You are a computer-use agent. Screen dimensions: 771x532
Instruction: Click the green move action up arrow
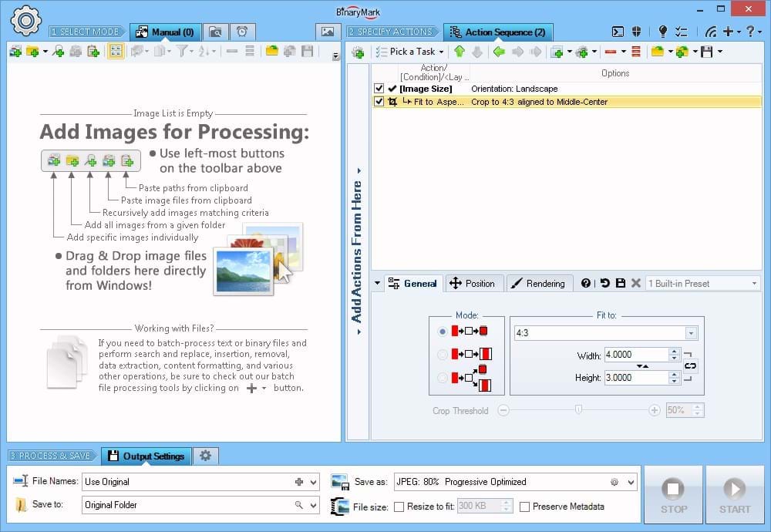coord(460,52)
